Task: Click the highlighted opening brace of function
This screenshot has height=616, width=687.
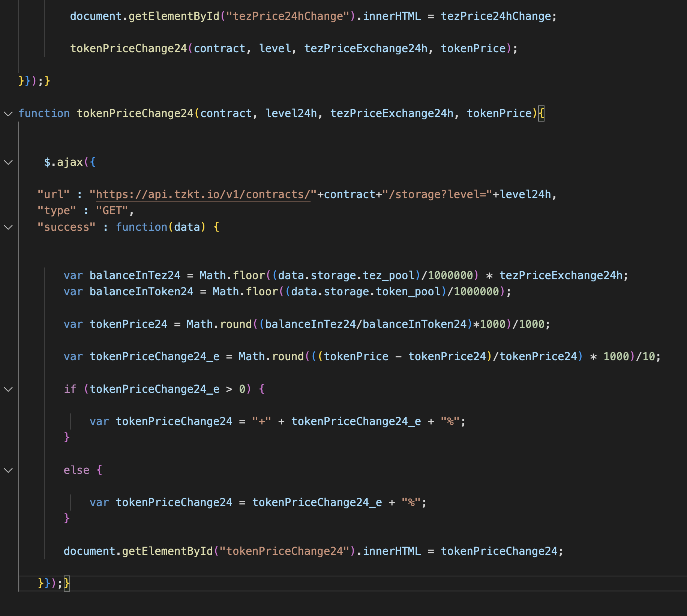Action: coord(541,113)
